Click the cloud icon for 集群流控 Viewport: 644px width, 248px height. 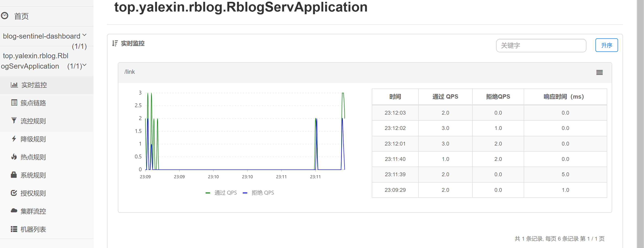14,211
